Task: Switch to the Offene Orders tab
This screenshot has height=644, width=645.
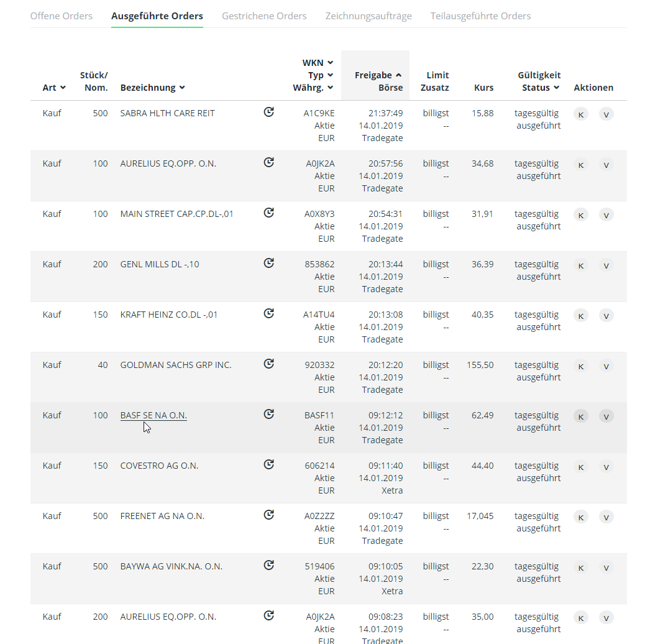Action: 61,16
